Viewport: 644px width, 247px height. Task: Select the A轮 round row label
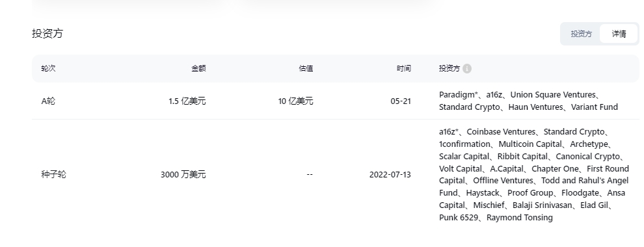(48, 101)
